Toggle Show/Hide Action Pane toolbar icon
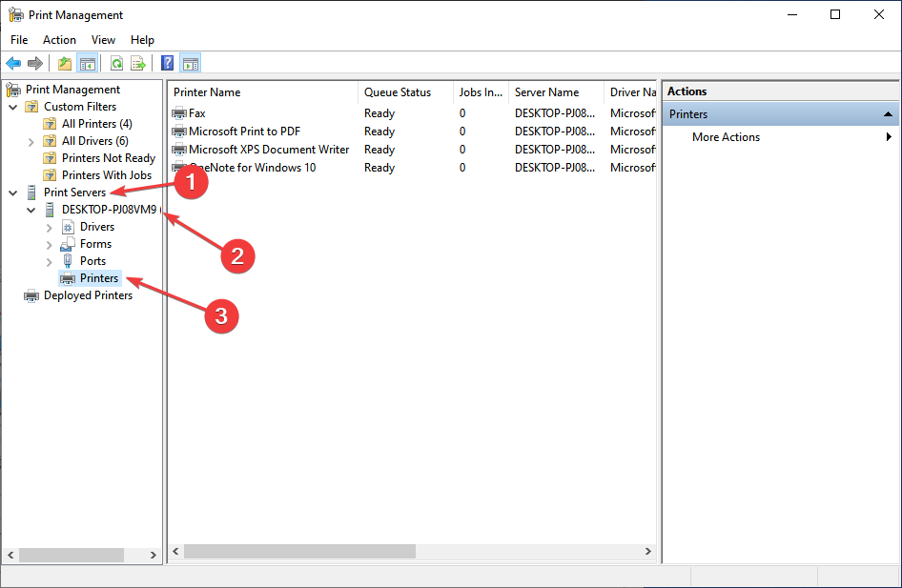Viewport: 902px width, 588px height. click(x=191, y=63)
